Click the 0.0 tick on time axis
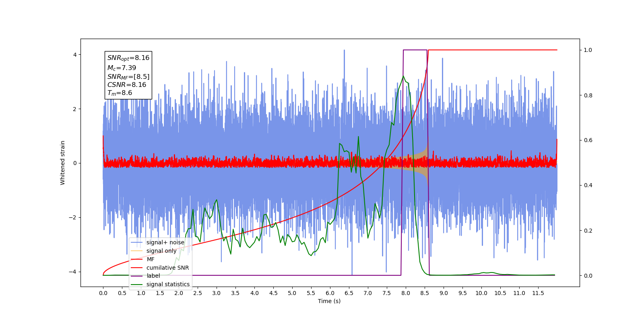Screen dimensions: 644x322 103,293
